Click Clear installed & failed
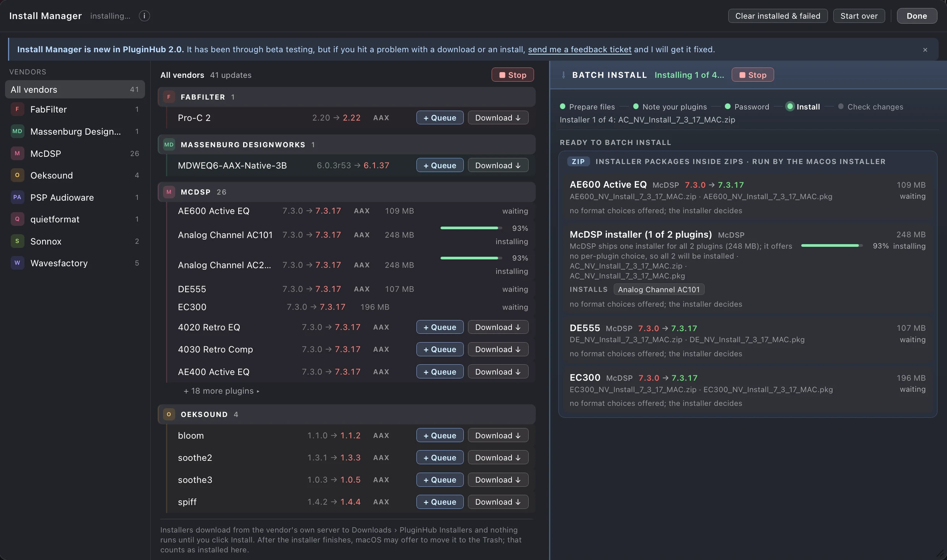 pyautogui.click(x=778, y=16)
